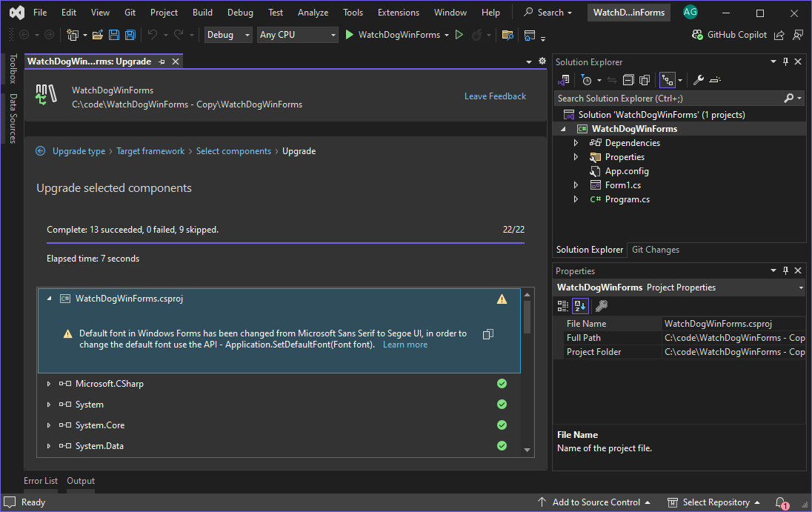Copy the default font warning message
The image size is (812, 512).
[x=487, y=334]
